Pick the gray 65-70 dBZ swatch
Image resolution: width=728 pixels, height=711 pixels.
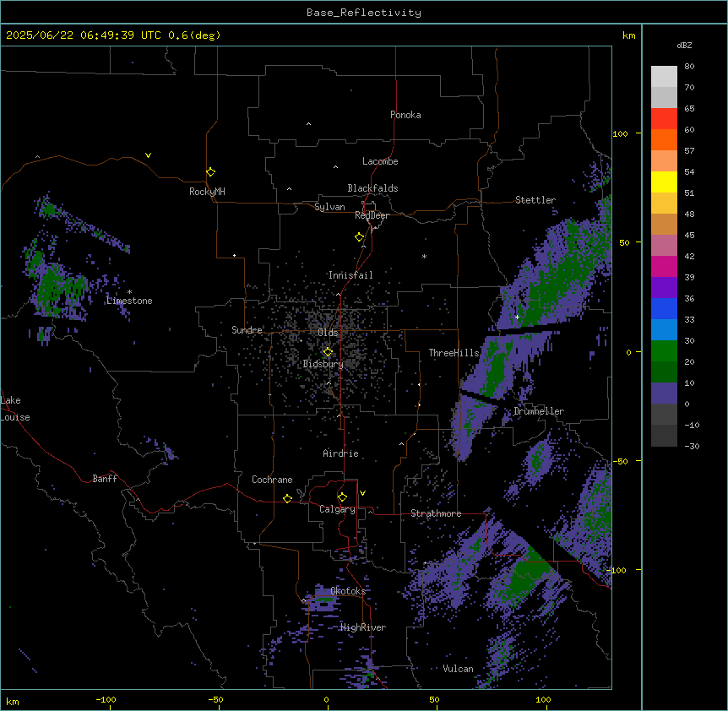[x=664, y=97]
